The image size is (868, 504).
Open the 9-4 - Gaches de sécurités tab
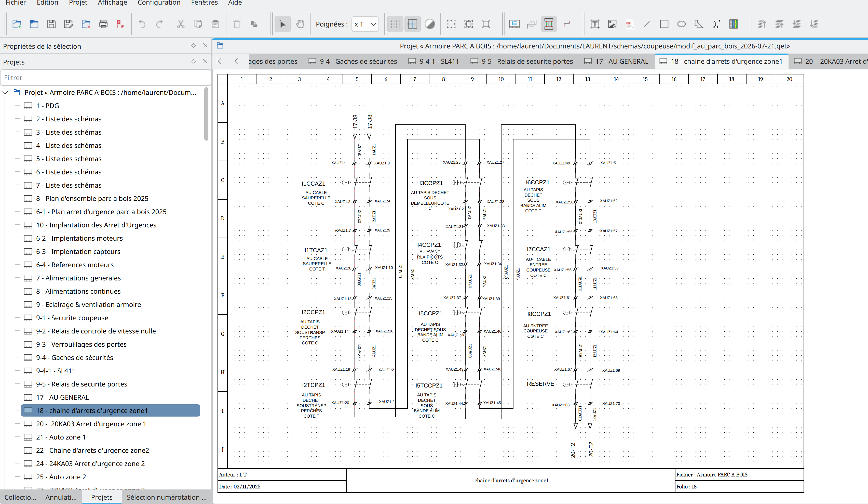point(353,61)
